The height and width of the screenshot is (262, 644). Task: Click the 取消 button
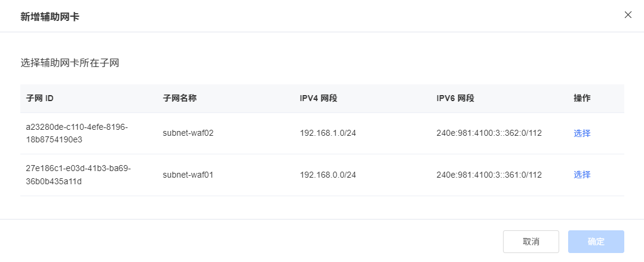click(x=530, y=242)
